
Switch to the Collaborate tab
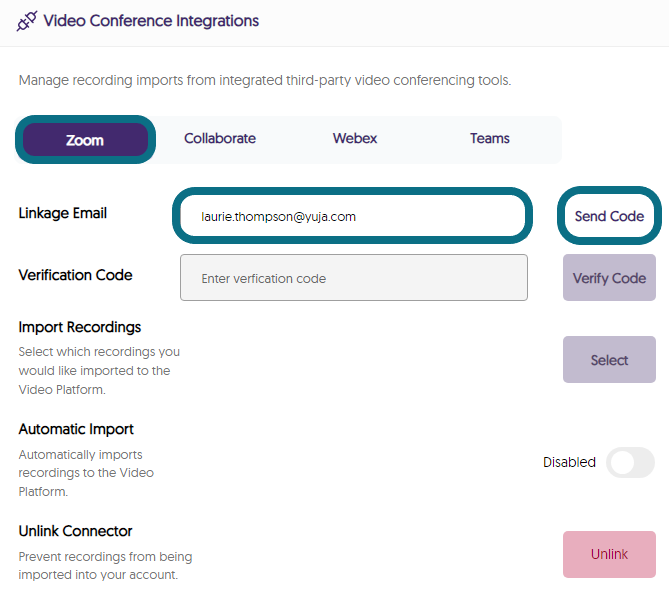(x=220, y=139)
